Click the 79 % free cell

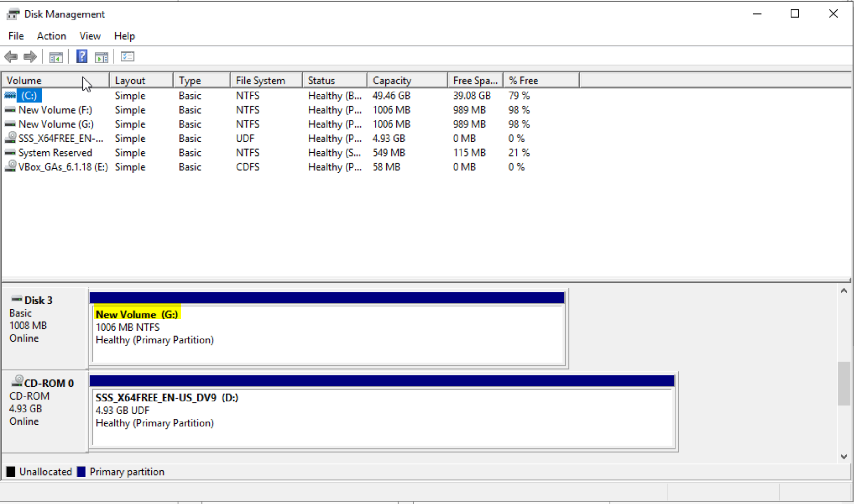tap(519, 96)
